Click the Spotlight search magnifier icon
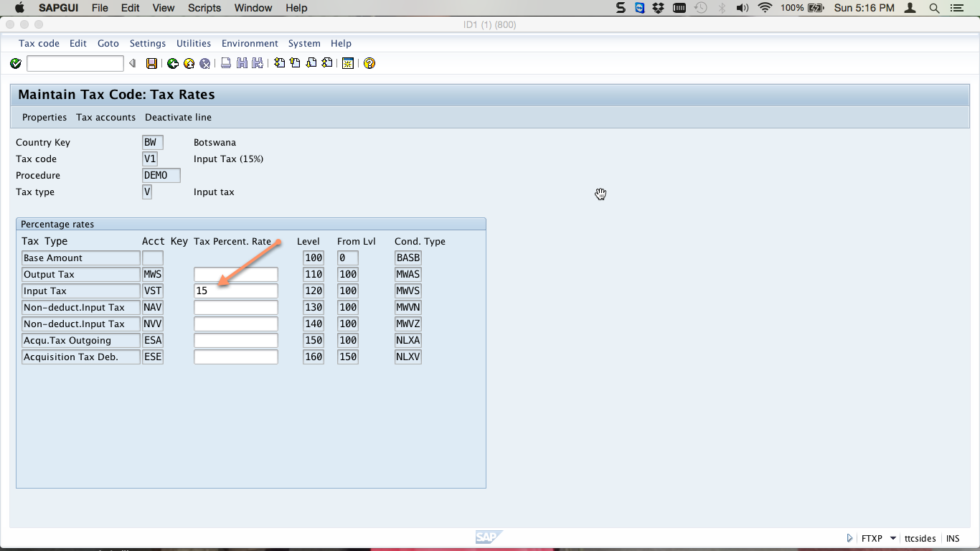The width and height of the screenshot is (980, 551). click(934, 8)
